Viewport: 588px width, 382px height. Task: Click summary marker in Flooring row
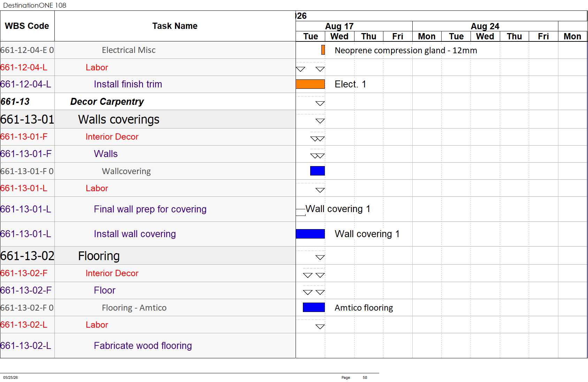coord(320,257)
